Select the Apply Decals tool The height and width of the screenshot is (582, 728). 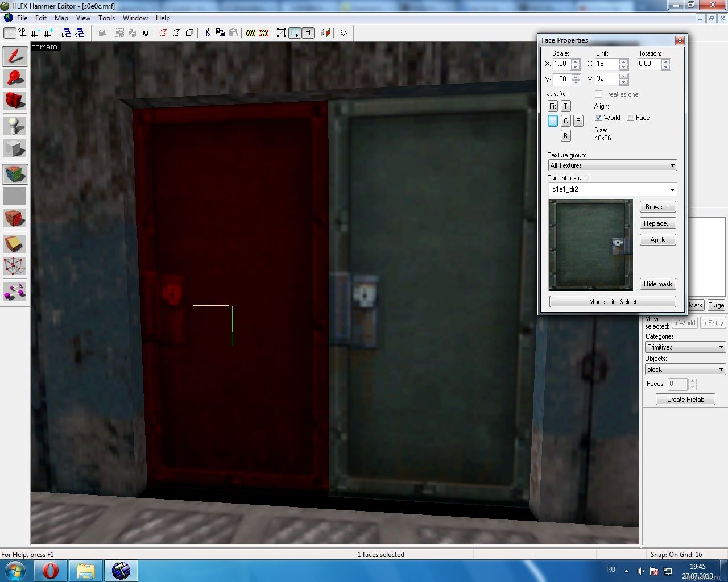[15, 218]
